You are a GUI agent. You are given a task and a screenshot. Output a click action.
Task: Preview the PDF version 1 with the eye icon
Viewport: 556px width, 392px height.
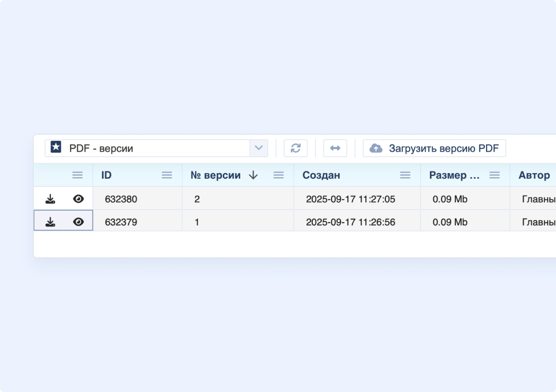tap(78, 221)
